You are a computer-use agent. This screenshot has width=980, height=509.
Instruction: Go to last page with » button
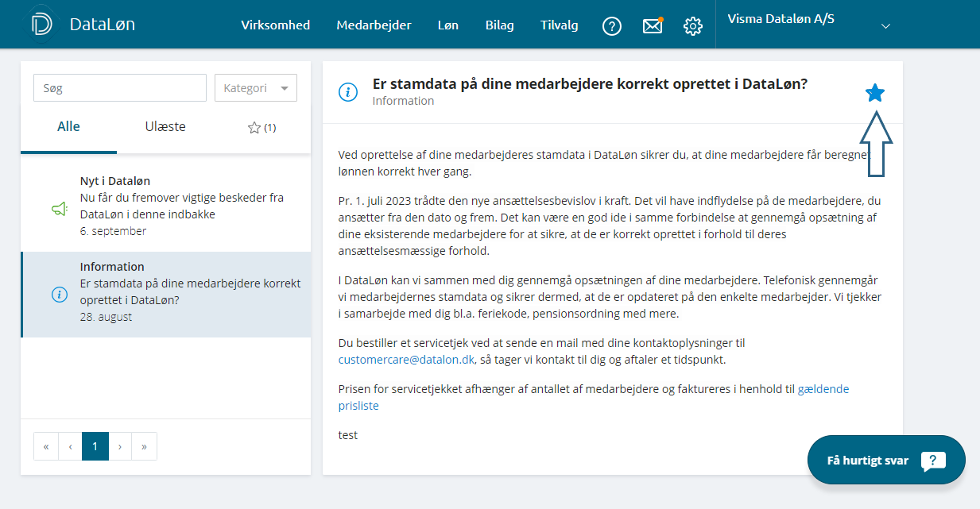tap(144, 446)
